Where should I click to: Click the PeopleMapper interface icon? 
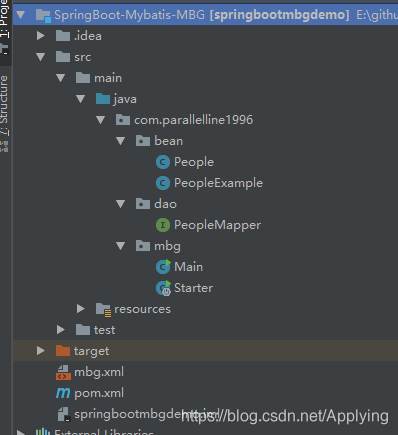point(163,225)
